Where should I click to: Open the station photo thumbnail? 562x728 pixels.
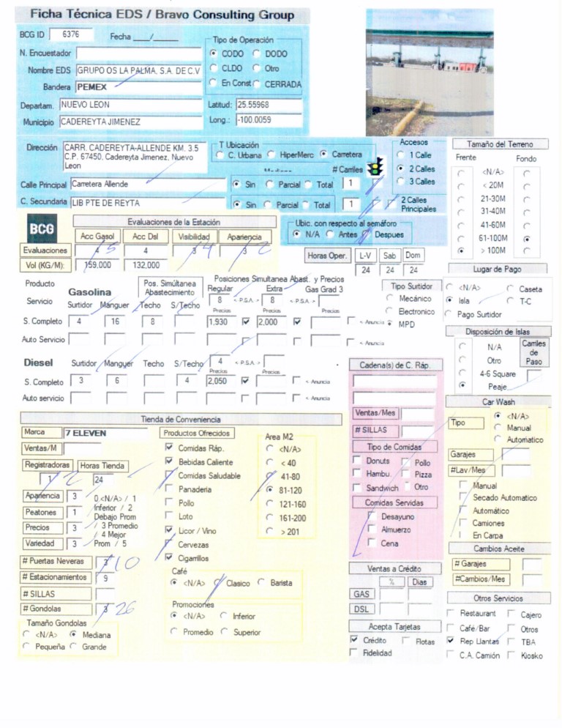pos(430,73)
